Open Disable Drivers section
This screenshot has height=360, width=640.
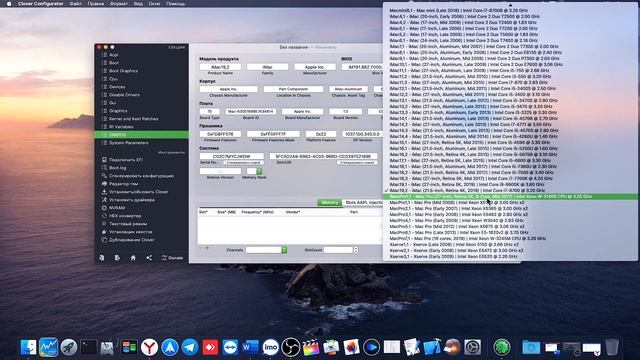pyautogui.click(x=124, y=95)
